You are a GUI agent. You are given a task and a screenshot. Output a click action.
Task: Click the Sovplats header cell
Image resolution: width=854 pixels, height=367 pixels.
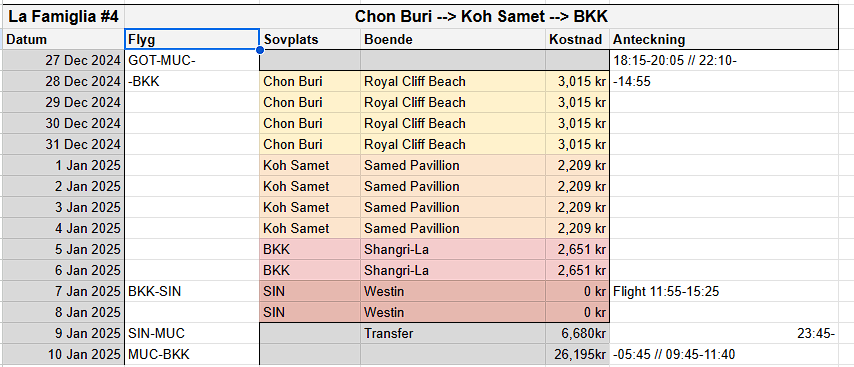coord(309,39)
